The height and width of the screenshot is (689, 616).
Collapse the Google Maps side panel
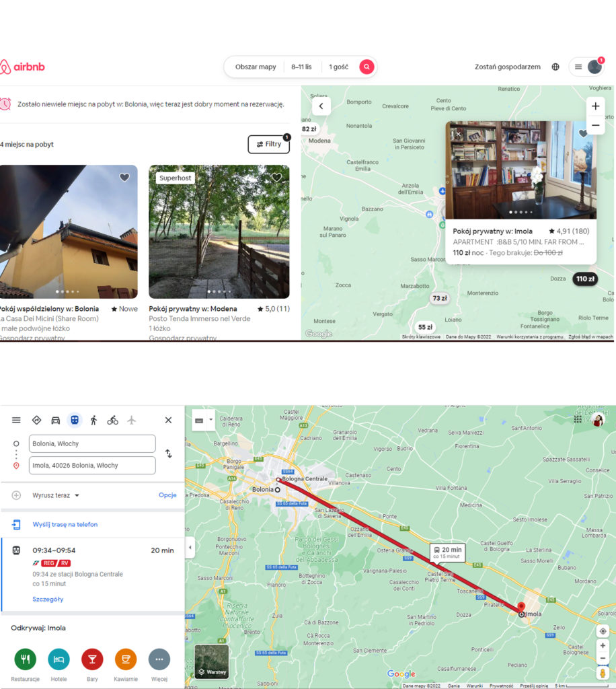tap(190, 548)
